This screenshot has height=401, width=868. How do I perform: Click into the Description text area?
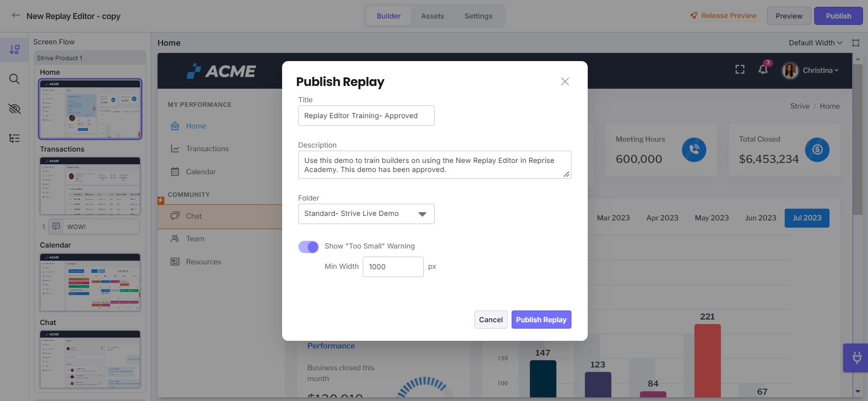coord(435,165)
